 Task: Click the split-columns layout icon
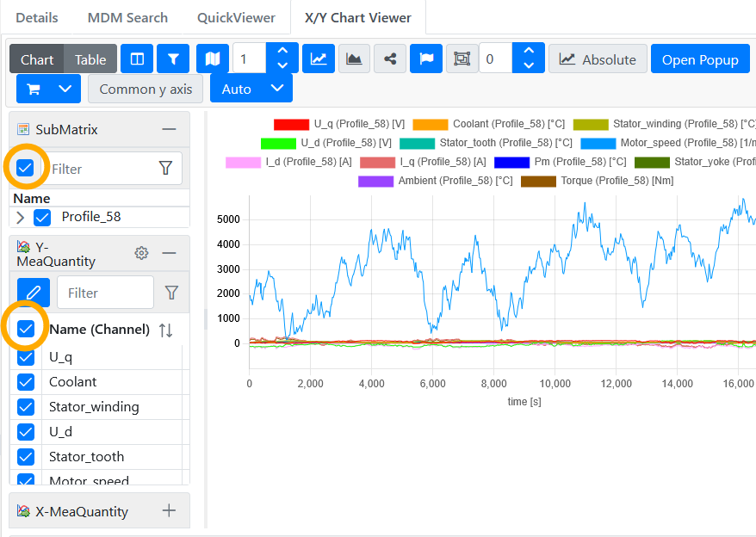coord(138,59)
